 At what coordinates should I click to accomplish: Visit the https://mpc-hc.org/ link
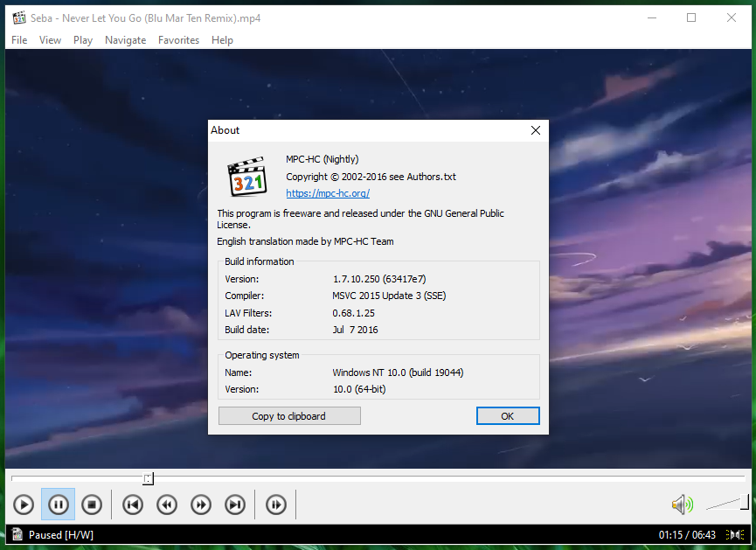328,193
